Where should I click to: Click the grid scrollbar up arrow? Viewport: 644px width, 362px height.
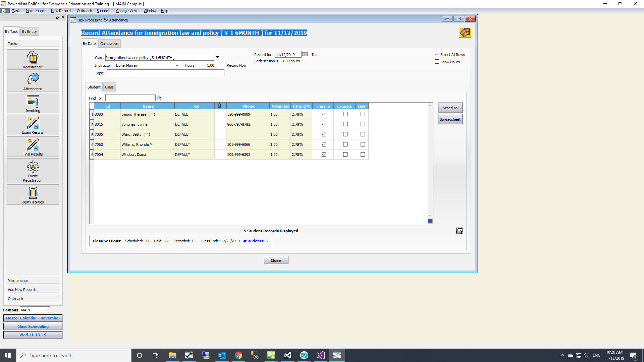pos(430,106)
